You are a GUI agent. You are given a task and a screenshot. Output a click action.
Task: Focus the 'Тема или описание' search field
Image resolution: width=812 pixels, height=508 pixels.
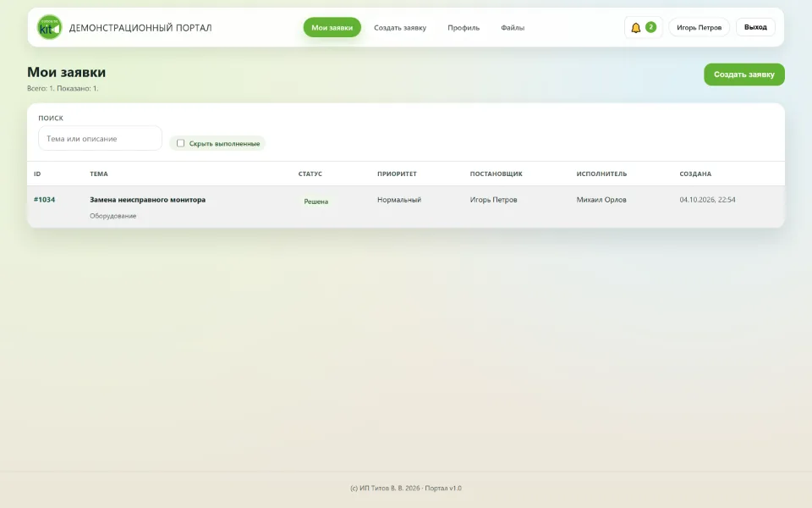point(100,138)
